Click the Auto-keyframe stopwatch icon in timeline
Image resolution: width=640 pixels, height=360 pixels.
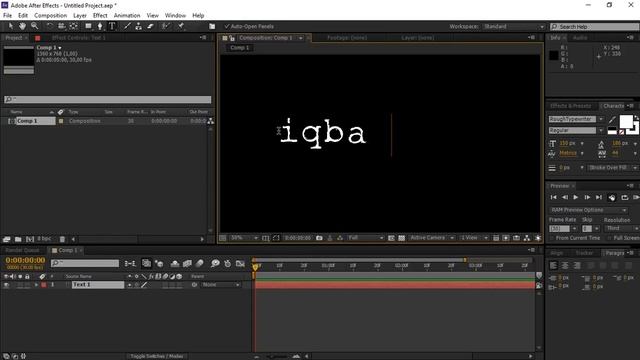[x=227, y=264]
